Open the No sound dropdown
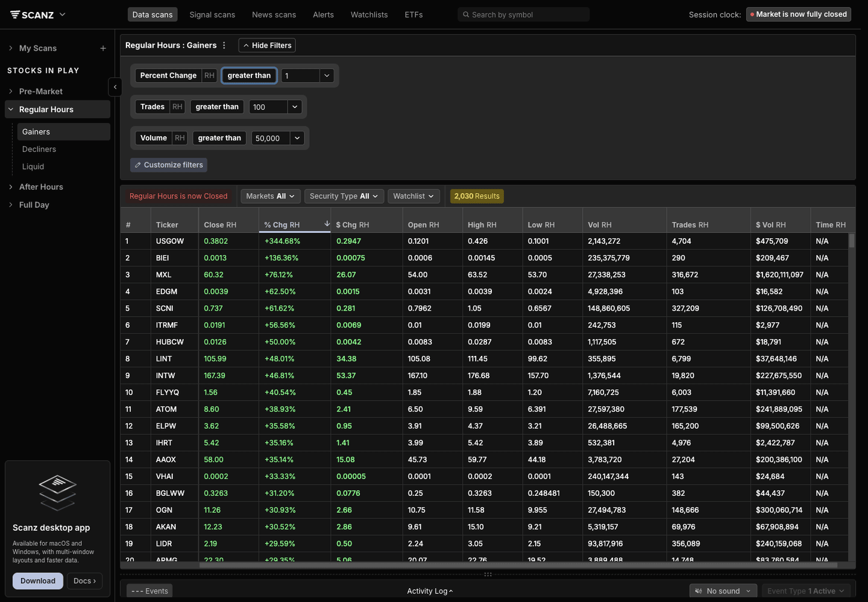 point(723,591)
